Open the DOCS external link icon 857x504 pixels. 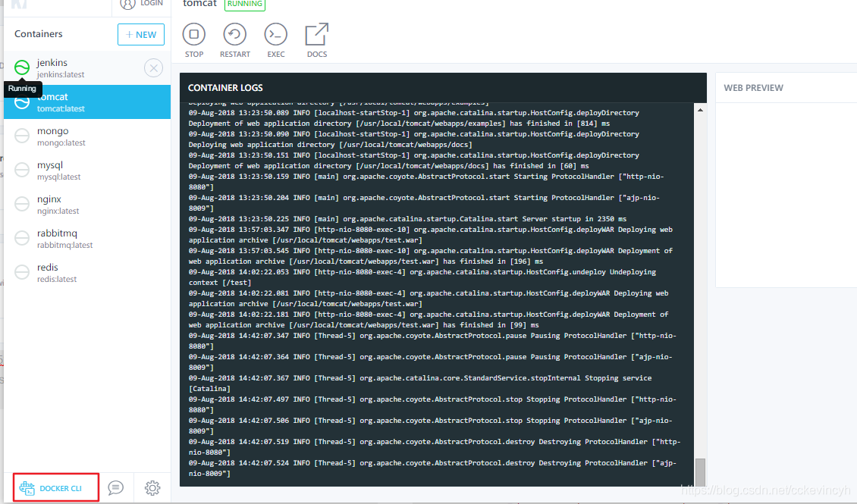point(316,34)
